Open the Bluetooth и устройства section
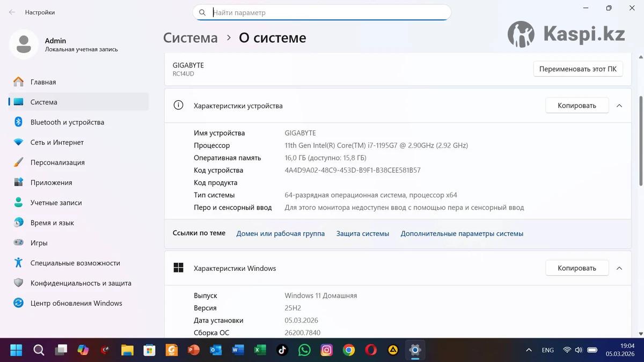This screenshot has width=644, height=362. [x=67, y=122]
